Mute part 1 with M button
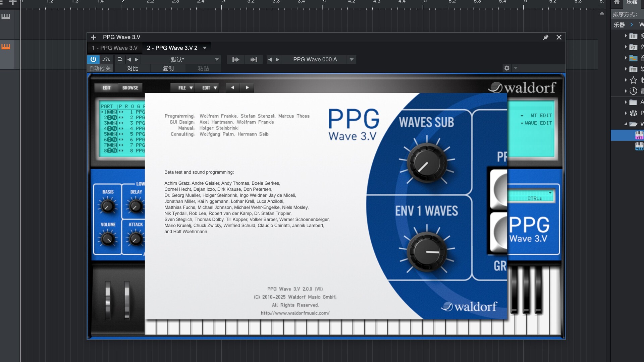The width and height of the screenshot is (644, 362). coord(110,112)
